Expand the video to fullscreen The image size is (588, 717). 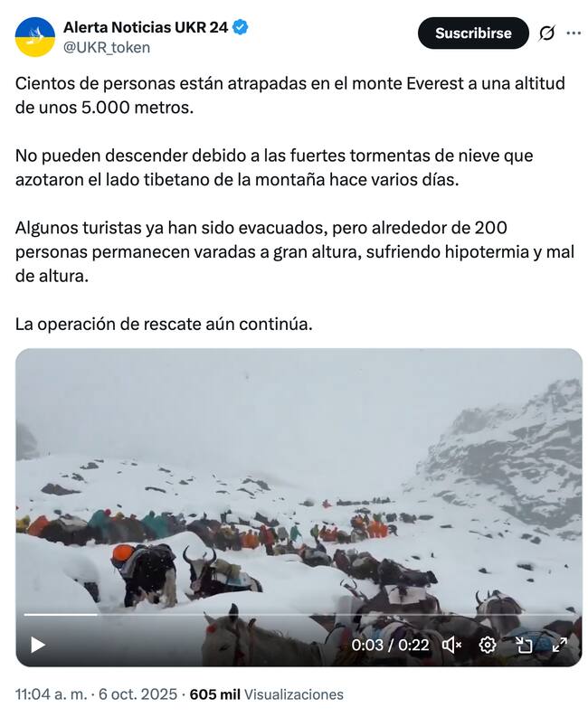(560, 645)
